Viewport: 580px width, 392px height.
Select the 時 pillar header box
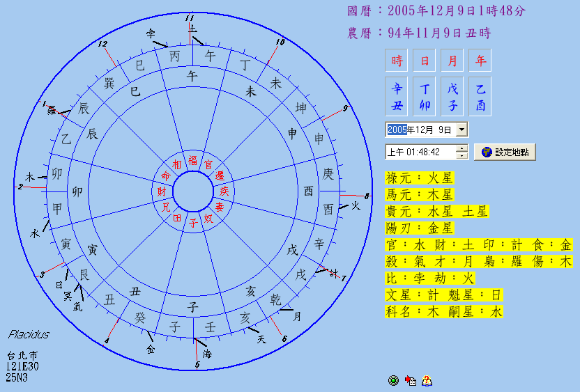tap(396, 60)
